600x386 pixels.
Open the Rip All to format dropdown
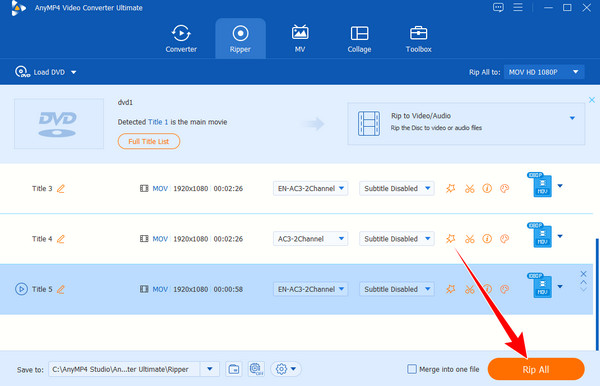pyautogui.click(x=544, y=72)
